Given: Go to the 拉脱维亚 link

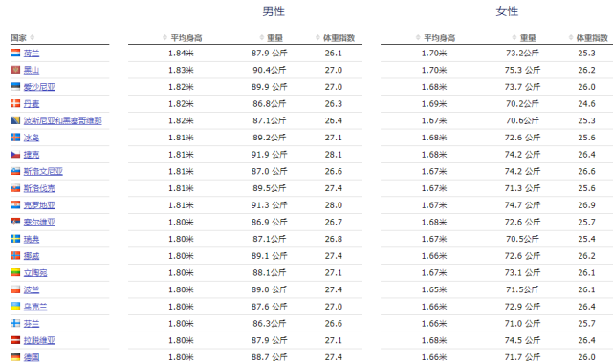Looking at the screenshot, I should (39, 340).
